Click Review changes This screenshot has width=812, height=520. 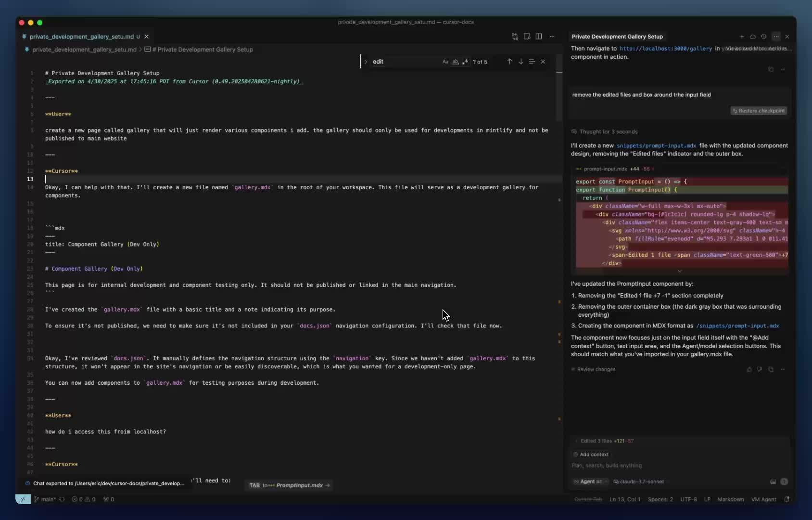(593, 370)
